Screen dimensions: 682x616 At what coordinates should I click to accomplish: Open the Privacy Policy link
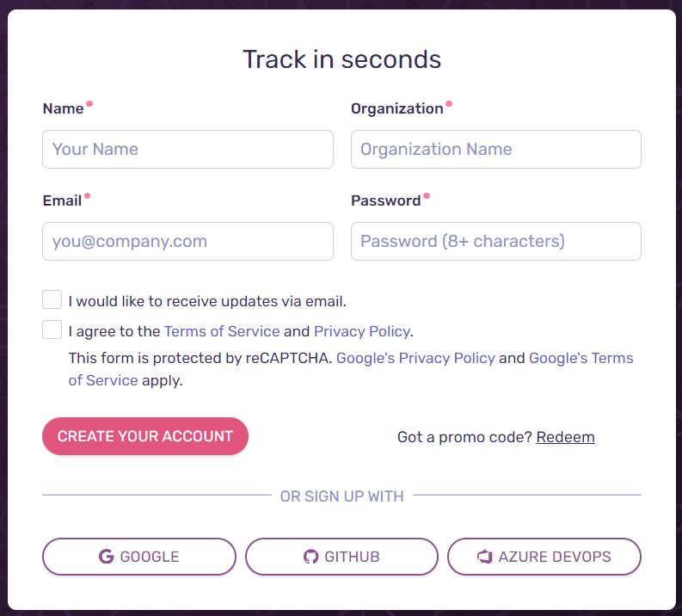click(362, 331)
